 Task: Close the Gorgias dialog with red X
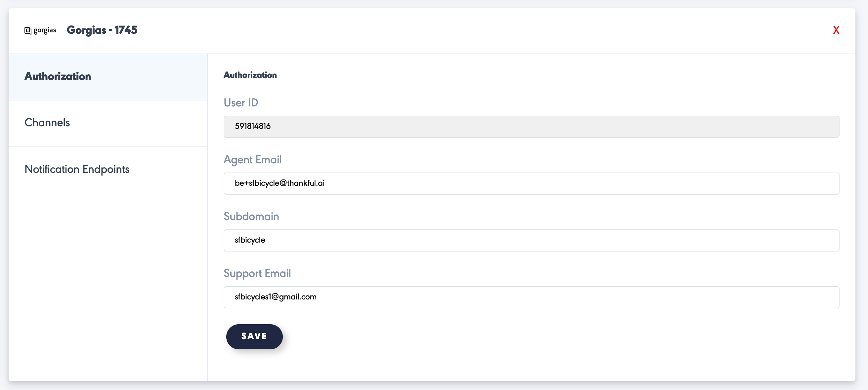point(836,30)
